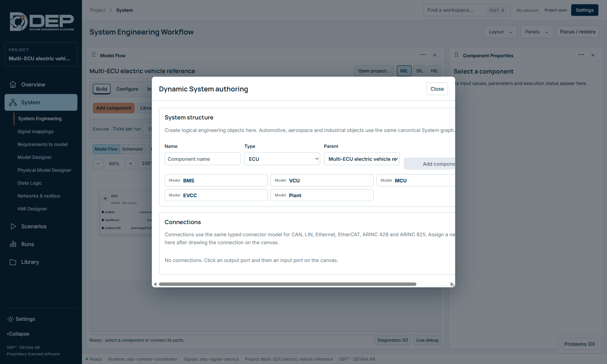Open the Model Flow panel options menu

423,55
